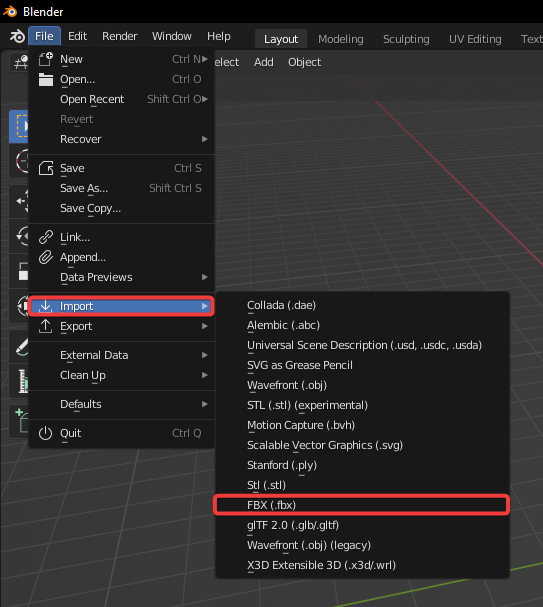Open the Render menu

[120, 36]
